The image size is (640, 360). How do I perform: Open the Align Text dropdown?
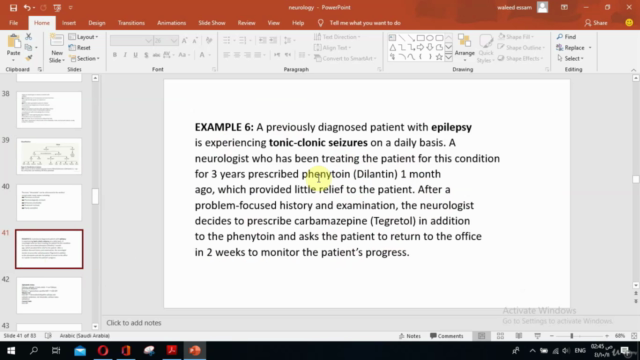pyautogui.click(x=333, y=48)
